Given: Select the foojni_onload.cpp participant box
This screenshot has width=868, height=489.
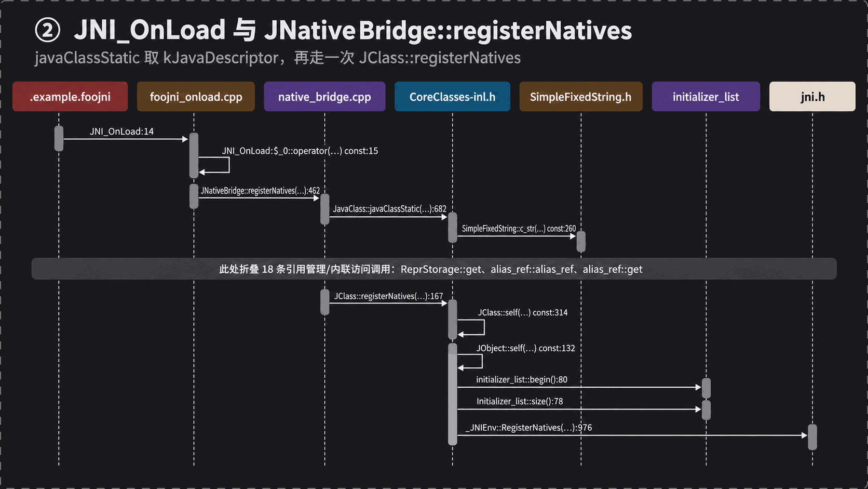Looking at the screenshot, I should 196,97.
